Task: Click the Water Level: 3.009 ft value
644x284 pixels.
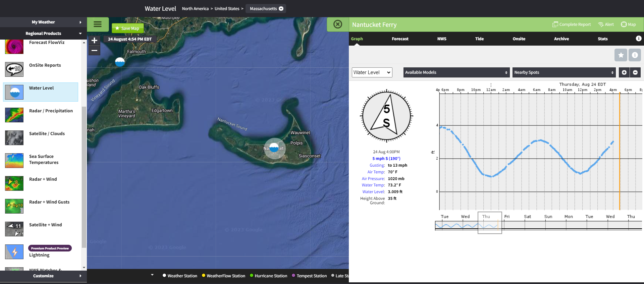Action: 395,192
